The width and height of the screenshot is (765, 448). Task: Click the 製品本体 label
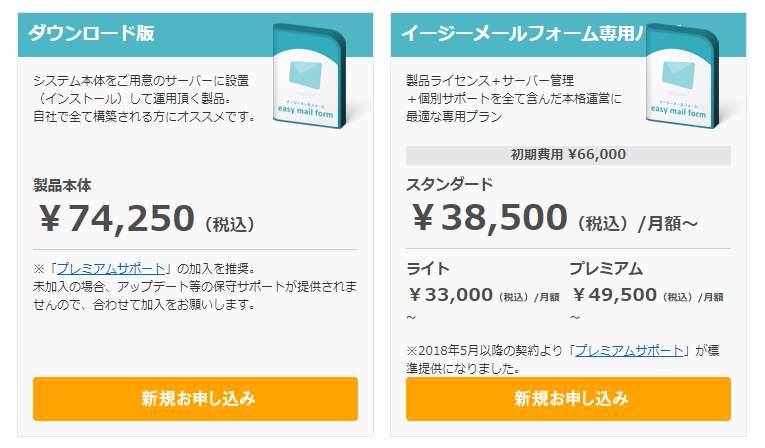[62, 185]
